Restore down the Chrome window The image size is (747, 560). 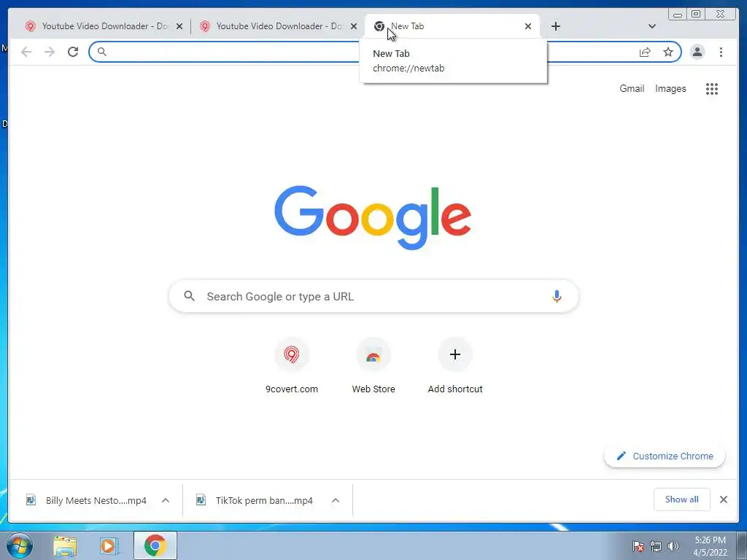(695, 15)
